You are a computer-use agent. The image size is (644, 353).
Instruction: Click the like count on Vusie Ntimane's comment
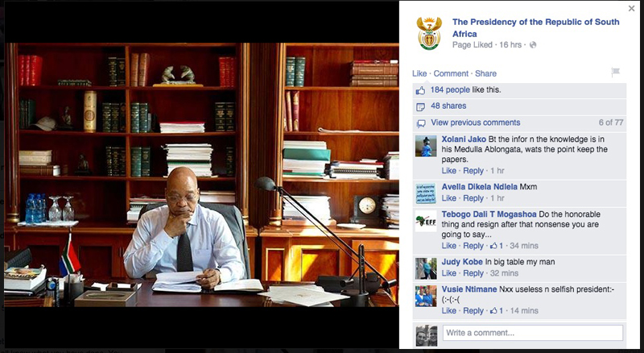(497, 310)
